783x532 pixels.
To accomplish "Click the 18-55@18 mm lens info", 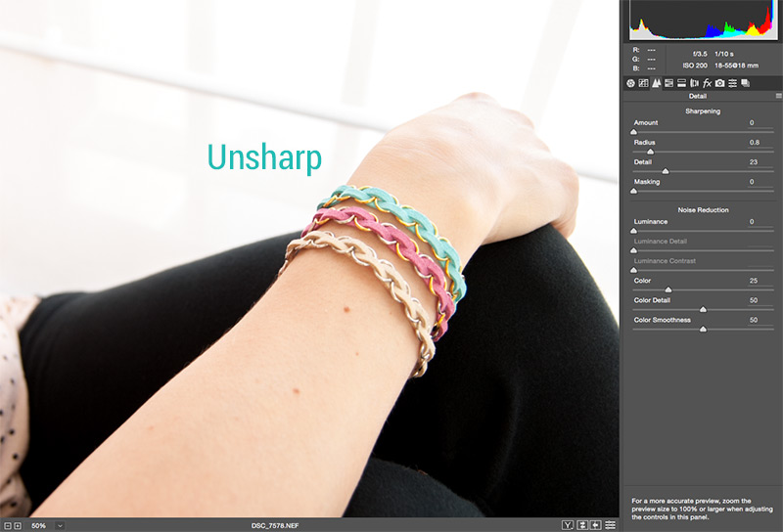I will [x=737, y=66].
